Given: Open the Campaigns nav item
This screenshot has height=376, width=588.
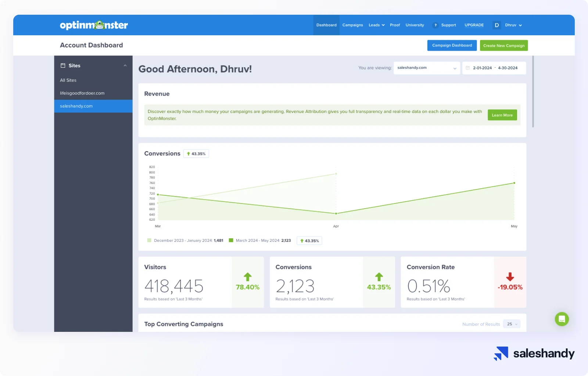Looking at the screenshot, I should (352, 25).
